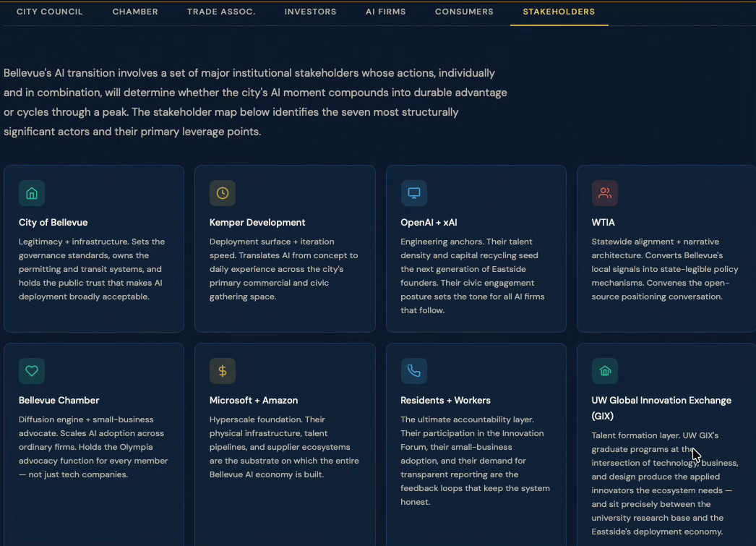Image resolution: width=756 pixels, height=546 pixels.
Task: Click 'The ultimate accountability layer' description
Action: 475,461
